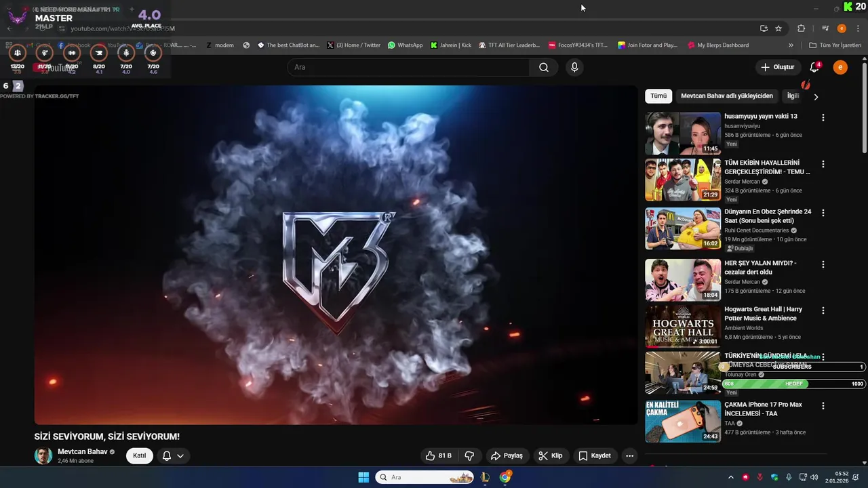Screen dimensions: 868x488
Task: Click microphone icon in system tray
Action: 789,477
